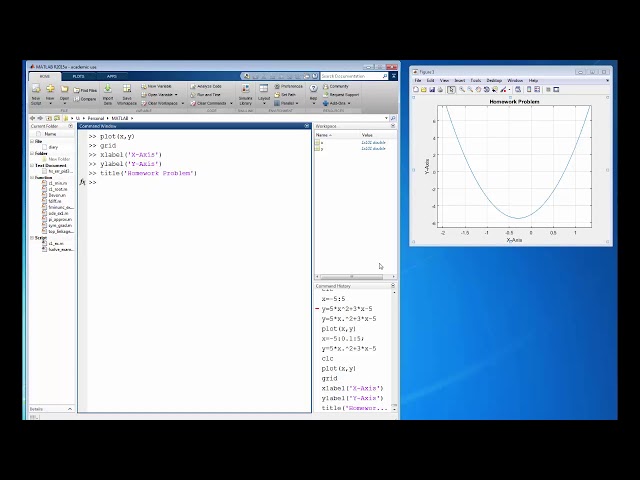
Task: Click the New (plus) icon
Action: click(50, 88)
